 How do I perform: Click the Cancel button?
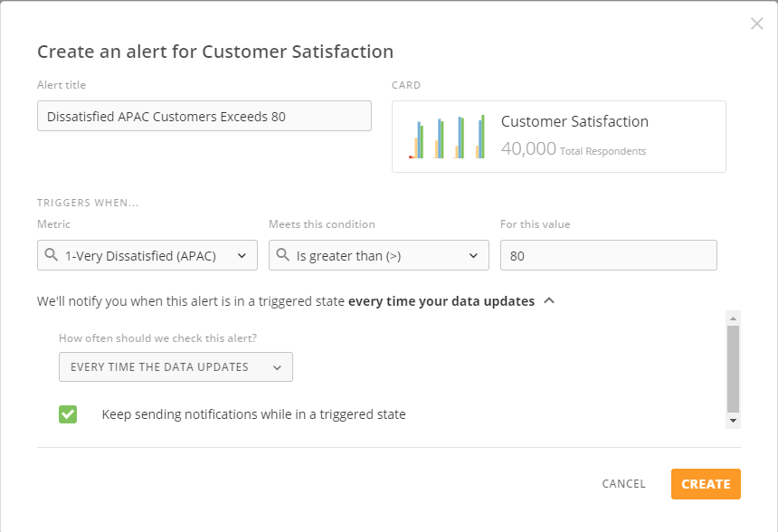point(623,484)
